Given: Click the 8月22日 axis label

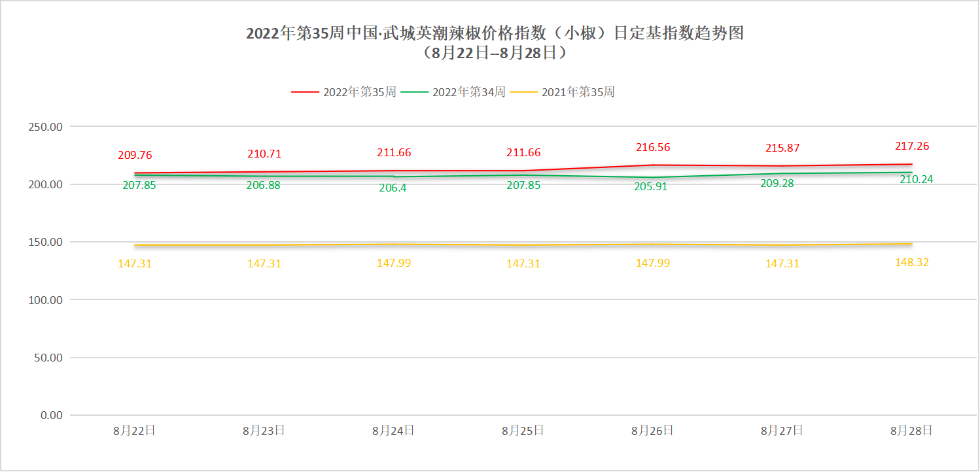Looking at the screenshot, I should [134, 431].
